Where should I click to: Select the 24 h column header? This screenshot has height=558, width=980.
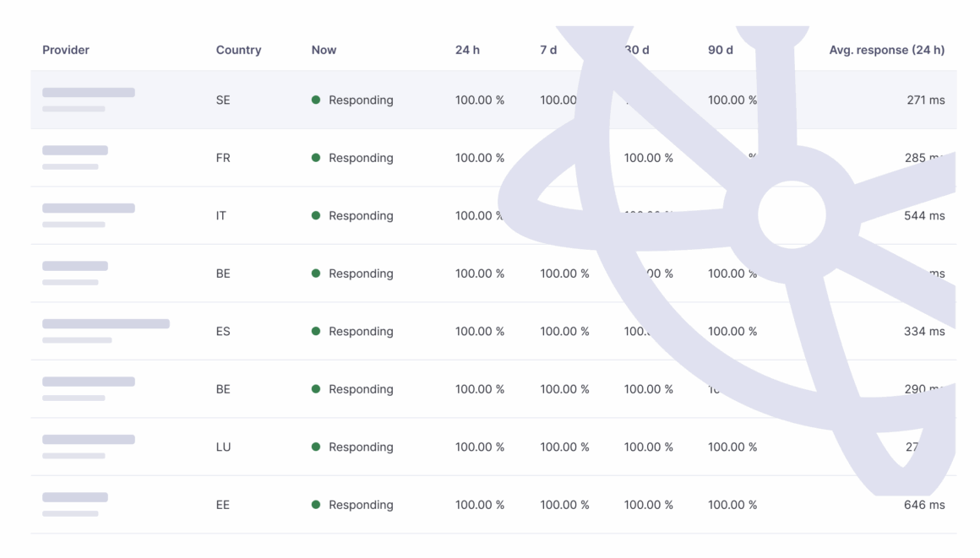467,50
